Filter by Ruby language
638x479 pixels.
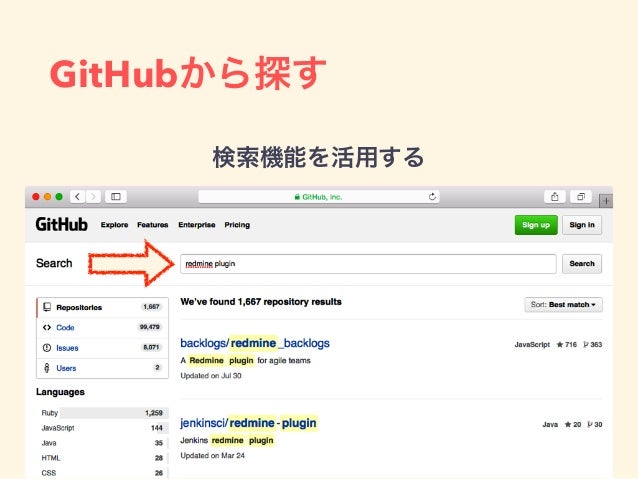point(104,413)
